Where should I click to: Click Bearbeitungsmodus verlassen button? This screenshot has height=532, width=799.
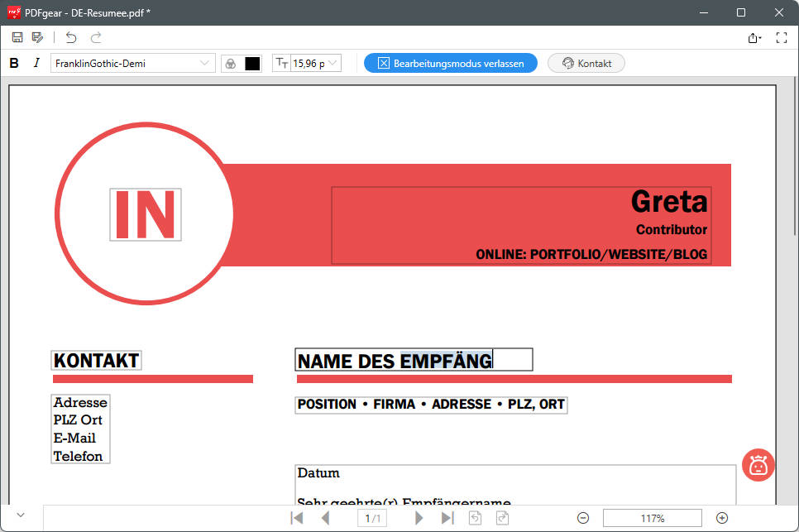click(x=450, y=63)
